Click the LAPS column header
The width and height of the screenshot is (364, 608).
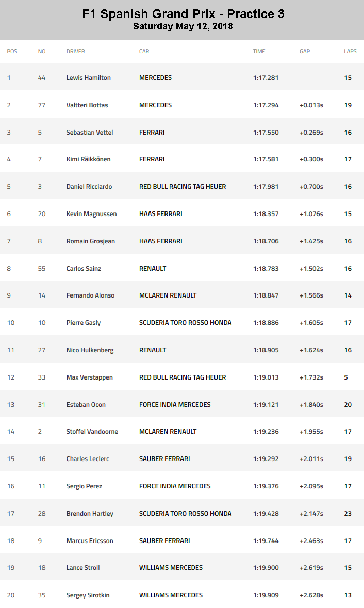pyautogui.click(x=350, y=51)
